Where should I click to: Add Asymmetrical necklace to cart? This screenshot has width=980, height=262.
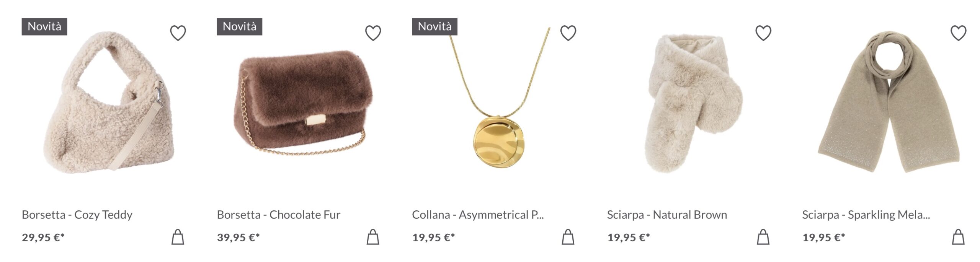[568, 237]
